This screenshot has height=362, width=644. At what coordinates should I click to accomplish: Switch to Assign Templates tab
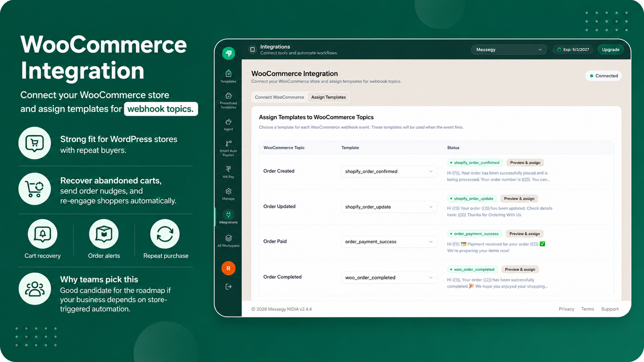coord(328,97)
